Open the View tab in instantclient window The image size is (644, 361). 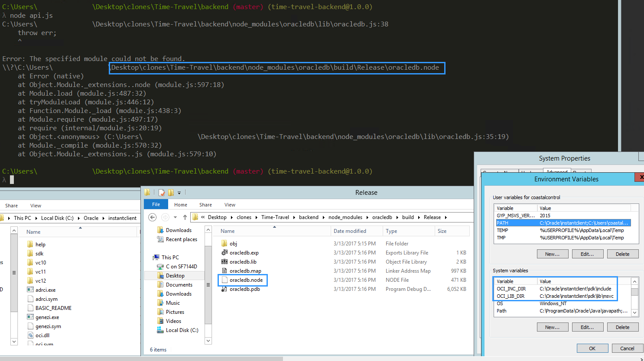coord(36,206)
